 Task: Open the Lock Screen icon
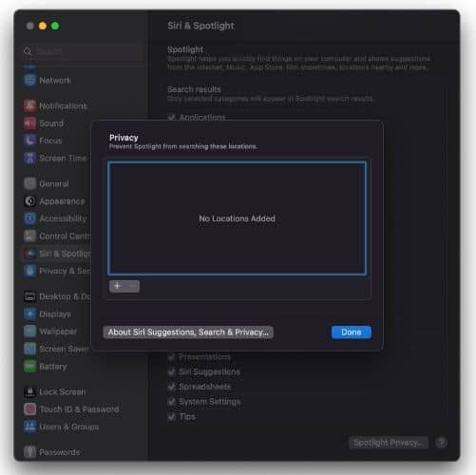point(29,391)
